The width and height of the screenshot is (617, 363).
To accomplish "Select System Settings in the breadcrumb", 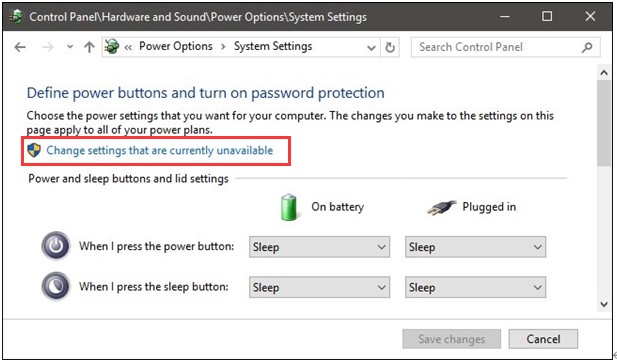I will pyautogui.click(x=273, y=46).
